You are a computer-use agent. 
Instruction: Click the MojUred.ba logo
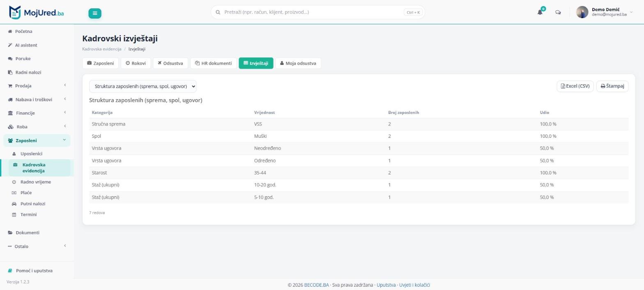37,12
